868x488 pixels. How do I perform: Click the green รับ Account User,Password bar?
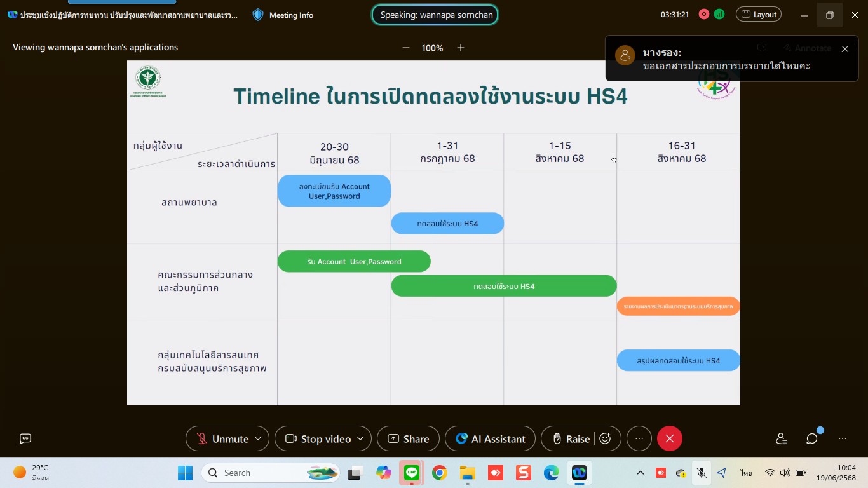[x=354, y=261]
